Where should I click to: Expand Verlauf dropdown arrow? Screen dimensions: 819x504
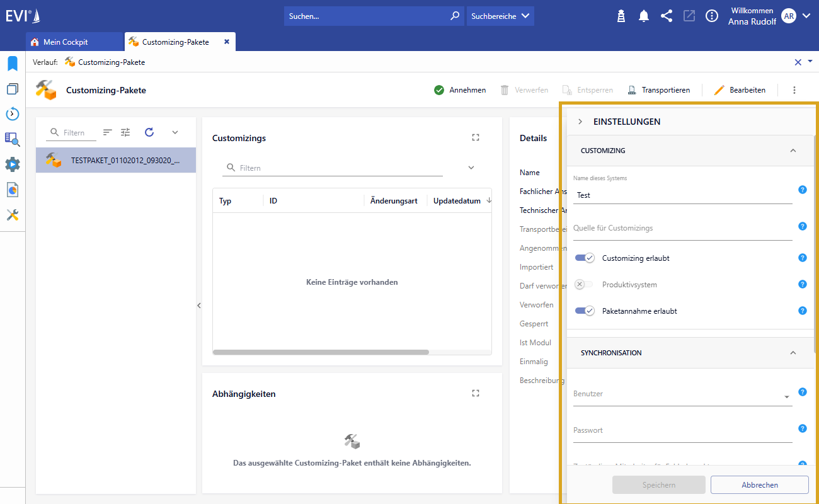pos(810,61)
